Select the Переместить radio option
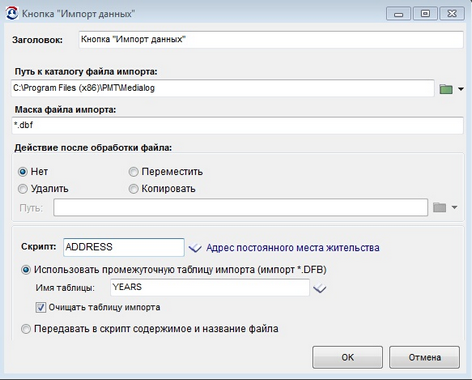 (133, 172)
